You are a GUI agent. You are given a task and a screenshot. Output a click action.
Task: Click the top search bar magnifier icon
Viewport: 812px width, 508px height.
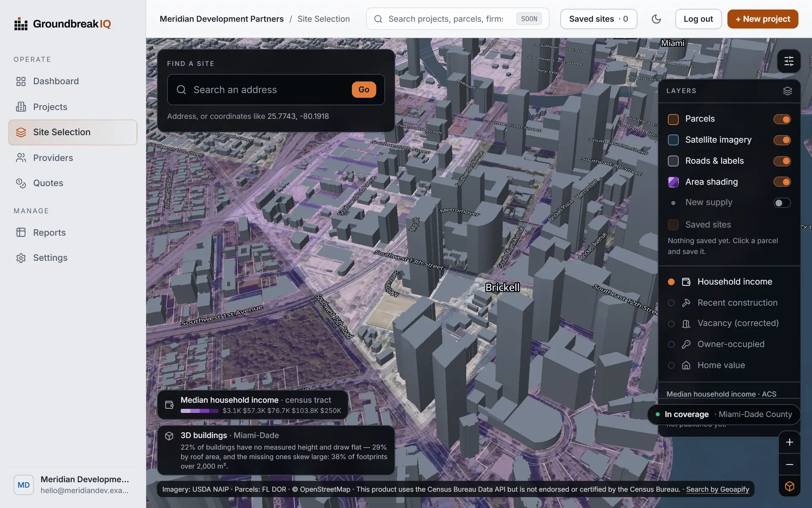[x=378, y=19]
